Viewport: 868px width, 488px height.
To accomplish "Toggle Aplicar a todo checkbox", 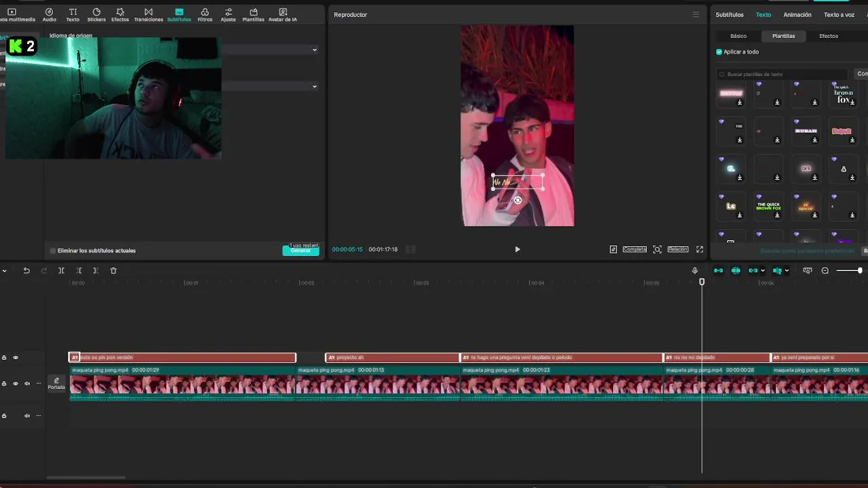I will tap(719, 52).
